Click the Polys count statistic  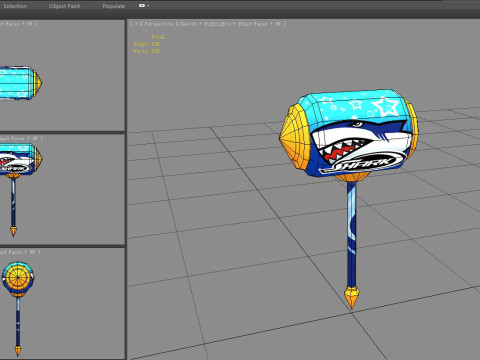coord(147,44)
